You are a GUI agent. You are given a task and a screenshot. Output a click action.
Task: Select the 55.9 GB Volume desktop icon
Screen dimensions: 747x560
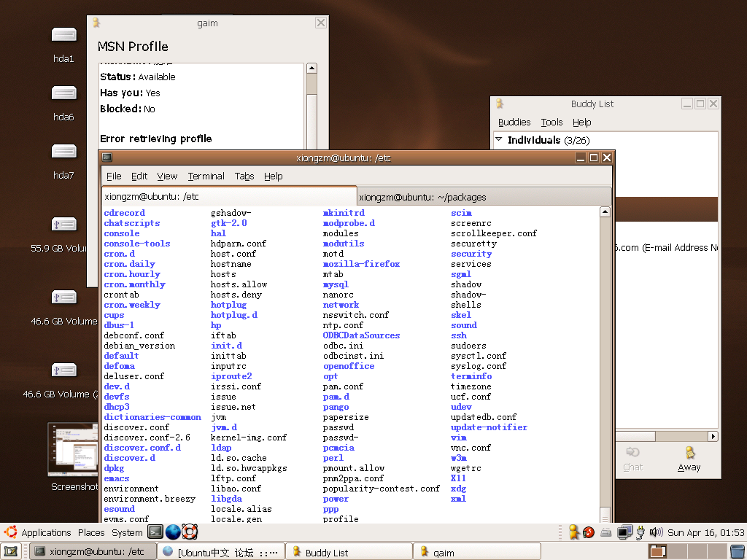[x=64, y=225]
